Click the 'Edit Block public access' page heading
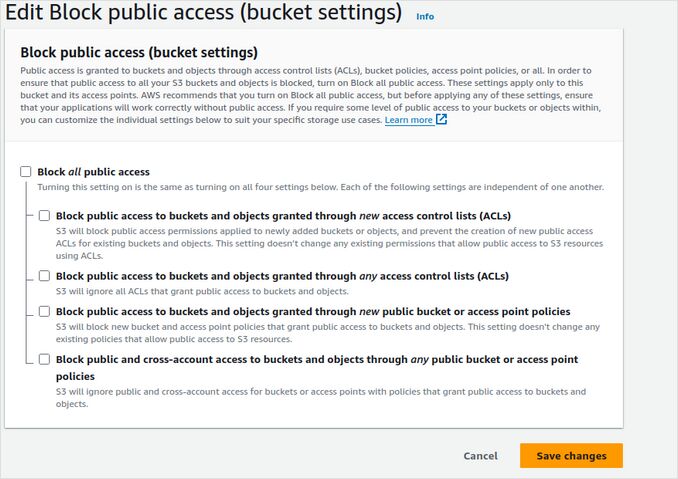Screen dimensions: 678x479 pos(203,15)
